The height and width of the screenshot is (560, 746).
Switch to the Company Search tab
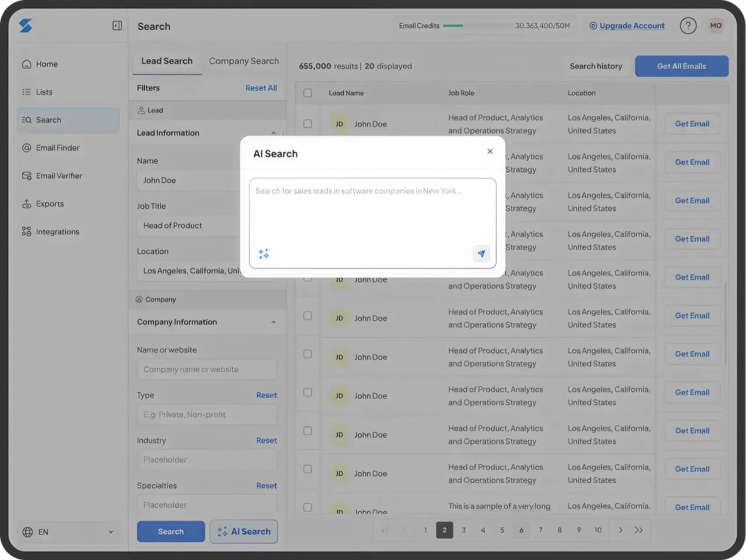(x=244, y=61)
